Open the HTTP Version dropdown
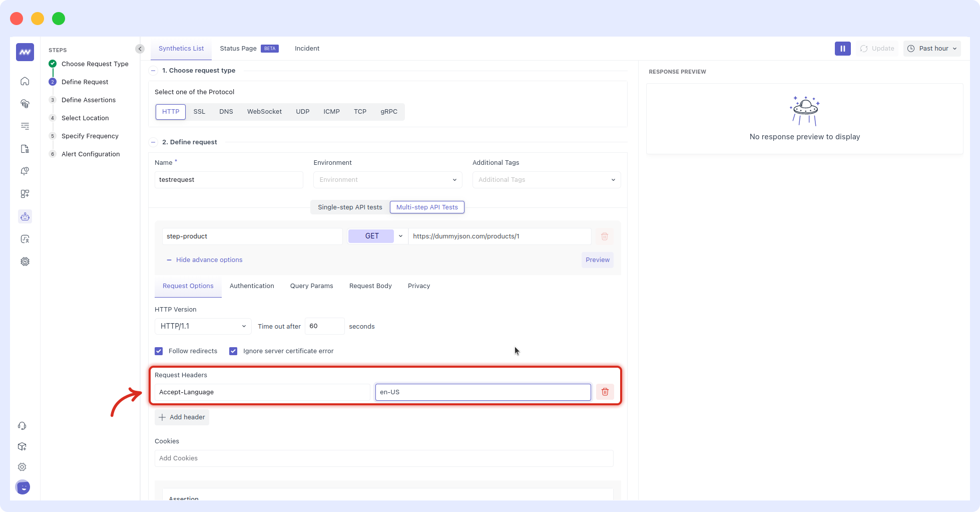 (x=202, y=326)
